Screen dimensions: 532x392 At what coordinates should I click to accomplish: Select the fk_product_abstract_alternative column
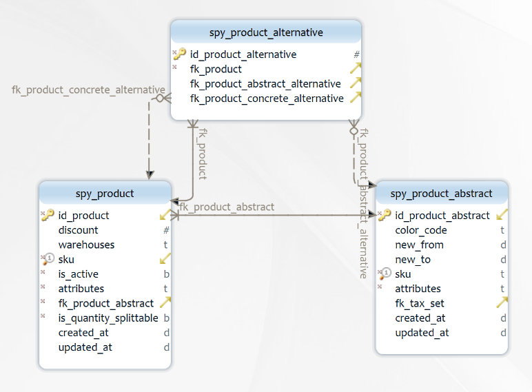click(266, 83)
